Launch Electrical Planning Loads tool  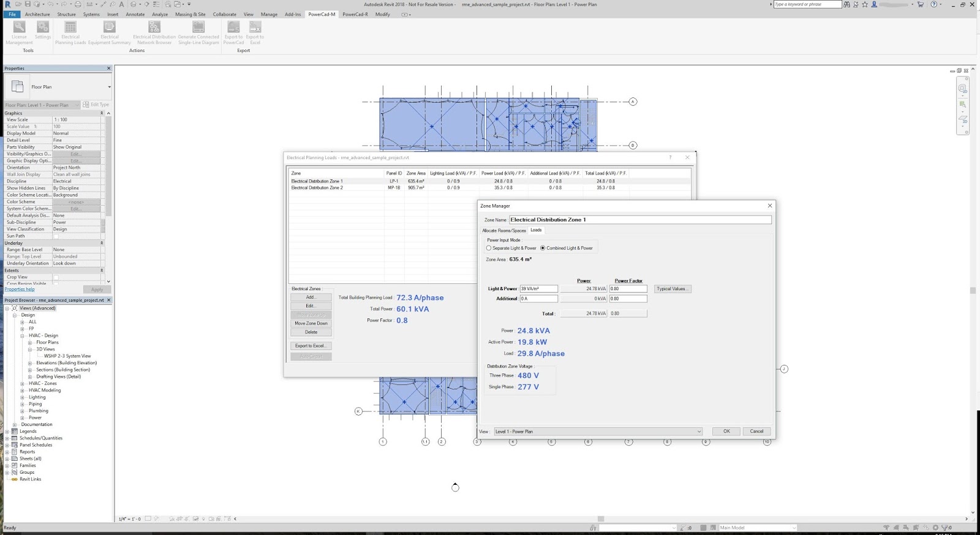(x=70, y=28)
